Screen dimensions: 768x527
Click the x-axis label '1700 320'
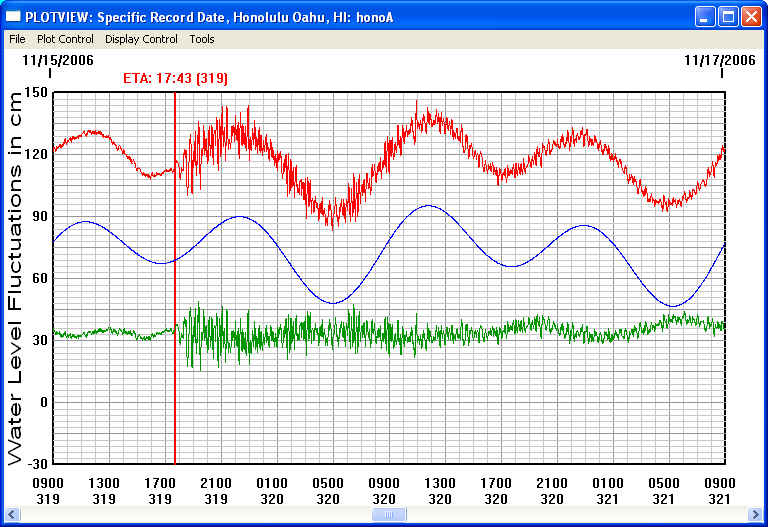(496, 491)
